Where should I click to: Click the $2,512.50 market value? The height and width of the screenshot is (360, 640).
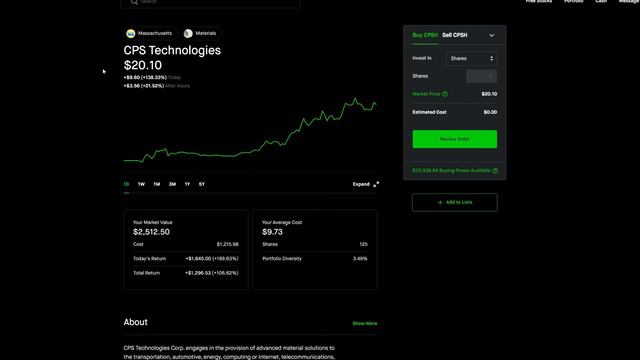(151, 232)
